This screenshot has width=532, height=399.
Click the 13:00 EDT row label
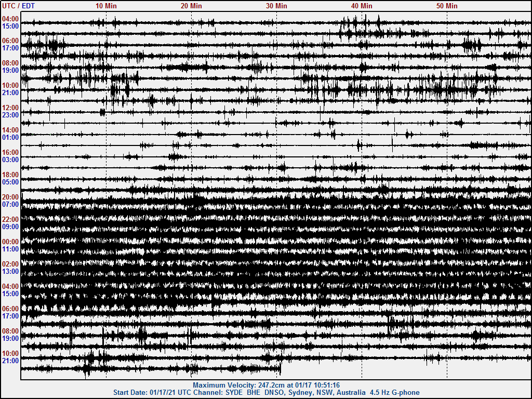pyautogui.click(x=10, y=271)
